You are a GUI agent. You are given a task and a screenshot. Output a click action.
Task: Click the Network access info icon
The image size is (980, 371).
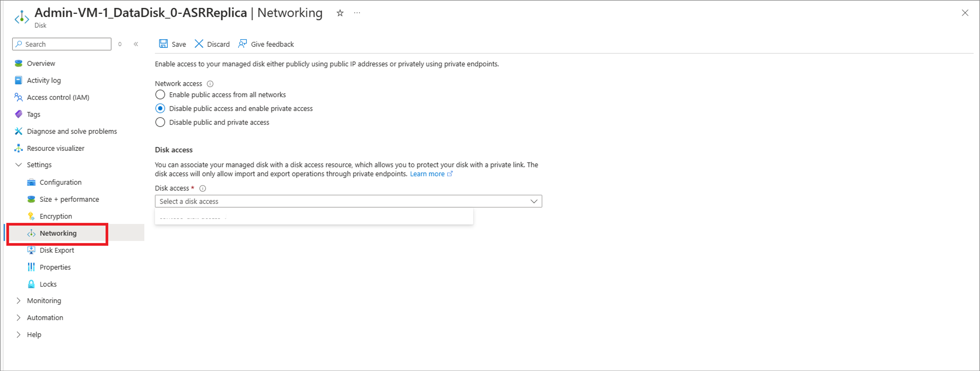(210, 84)
